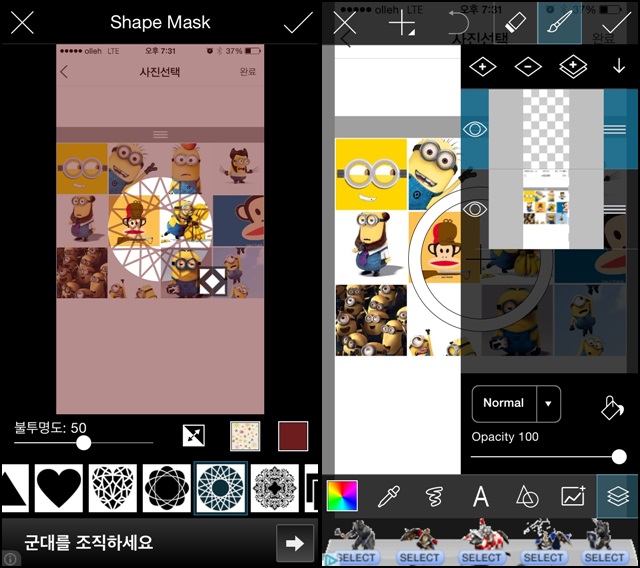Tap the paint bucket fill icon

612,407
